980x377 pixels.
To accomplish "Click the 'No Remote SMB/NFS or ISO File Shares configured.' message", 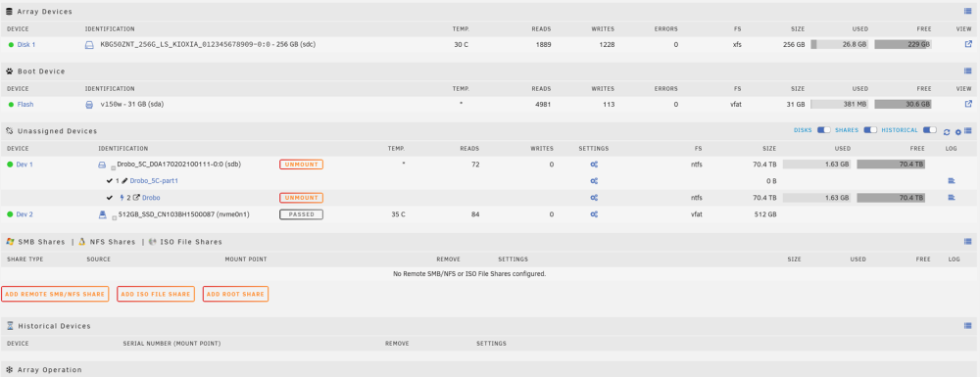I will coord(469,274).
